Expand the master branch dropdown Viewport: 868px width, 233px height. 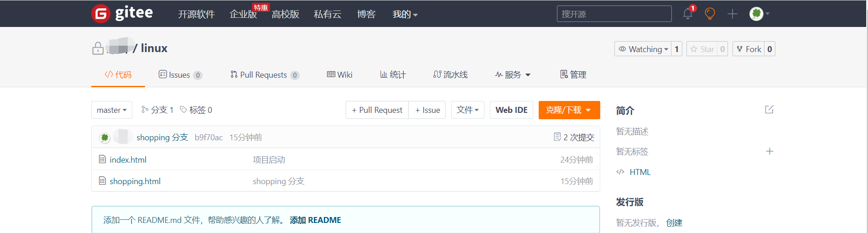[x=112, y=110]
